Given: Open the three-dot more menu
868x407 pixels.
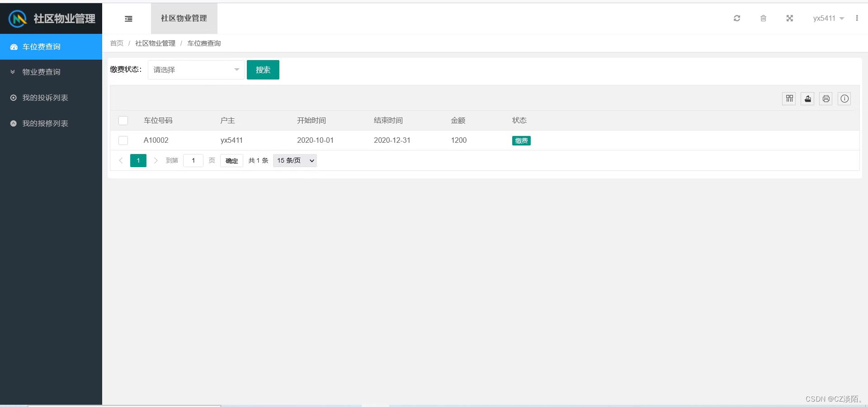Looking at the screenshot, I should click(857, 18).
